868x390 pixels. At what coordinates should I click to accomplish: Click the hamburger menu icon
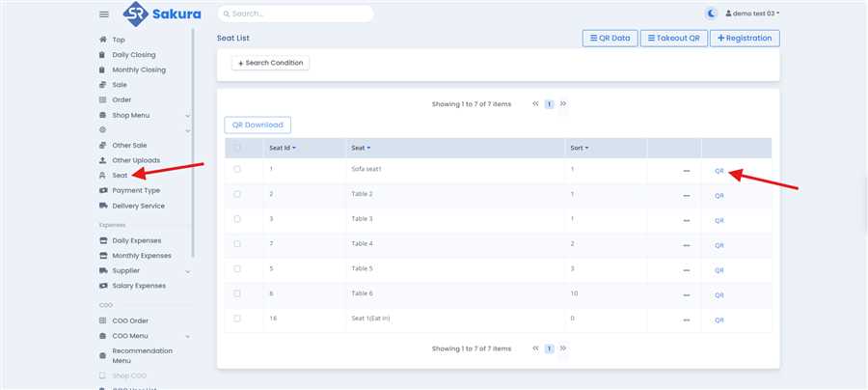[103, 14]
